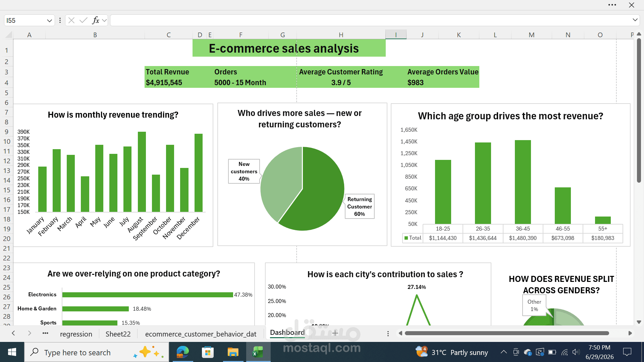Click the E-commerce sales analysis title cell
The width and height of the screenshot is (644, 362).
pos(289,48)
